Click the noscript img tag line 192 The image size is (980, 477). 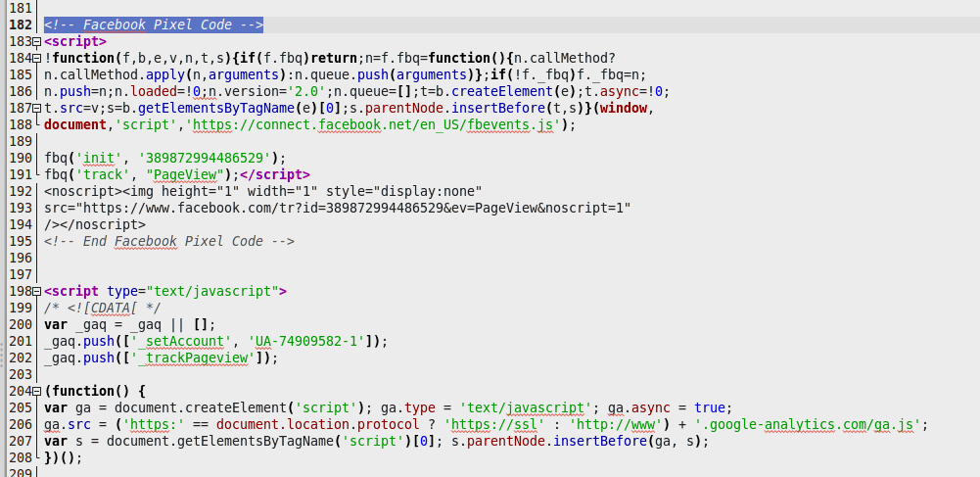[x=263, y=191]
